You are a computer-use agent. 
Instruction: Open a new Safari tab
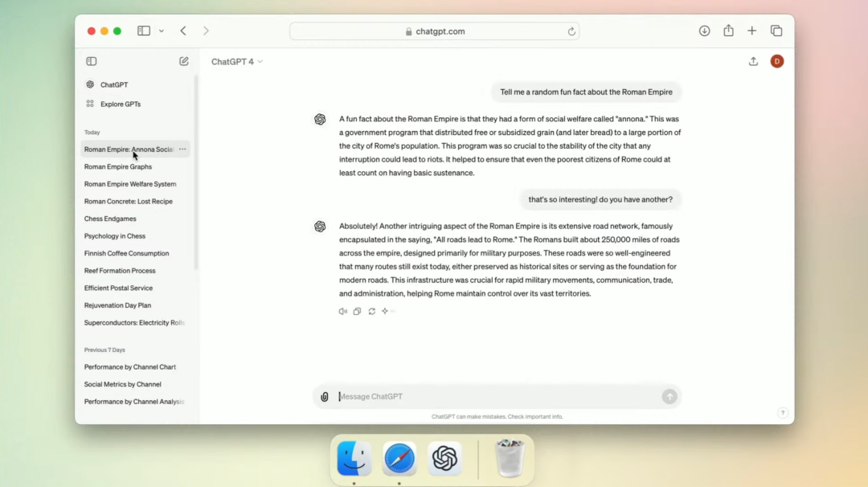coord(751,31)
